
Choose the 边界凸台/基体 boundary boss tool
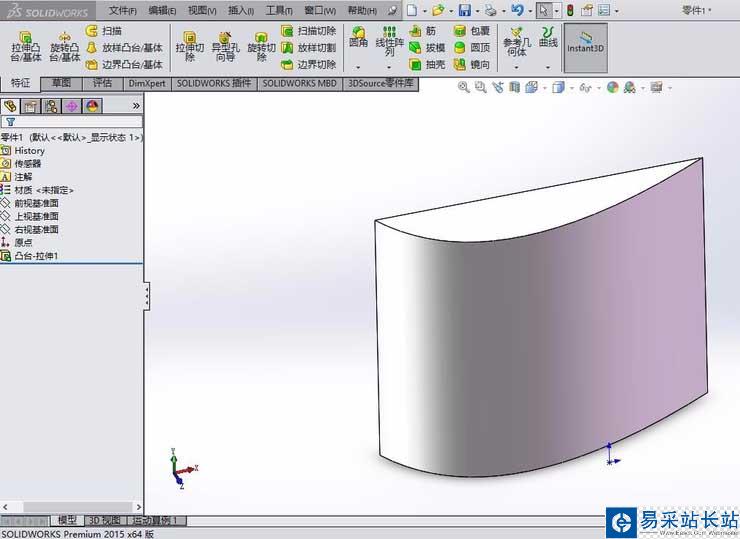click(125, 65)
